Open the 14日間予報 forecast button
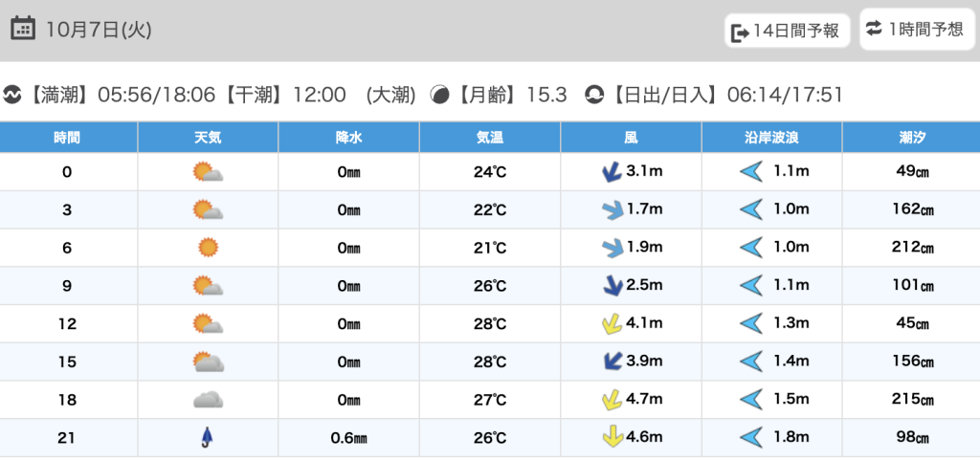The width and height of the screenshot is (980, 460). (x=787, y=31)
